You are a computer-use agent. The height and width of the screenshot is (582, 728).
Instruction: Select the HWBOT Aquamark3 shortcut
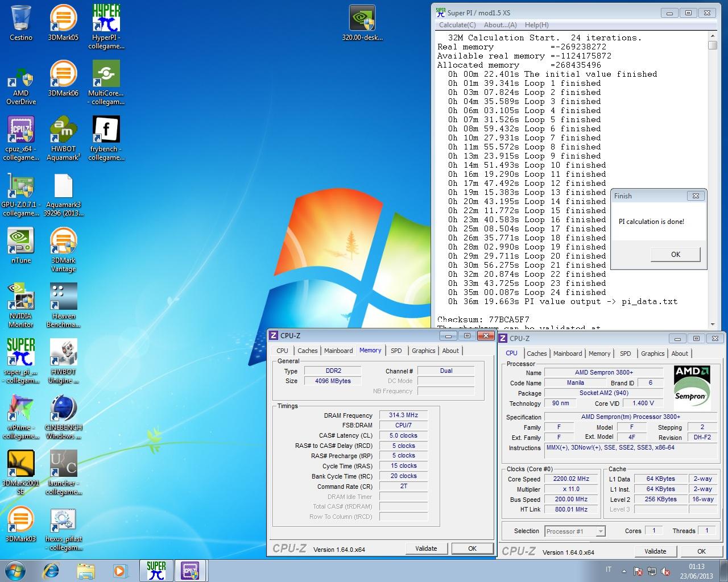point(63,139)
